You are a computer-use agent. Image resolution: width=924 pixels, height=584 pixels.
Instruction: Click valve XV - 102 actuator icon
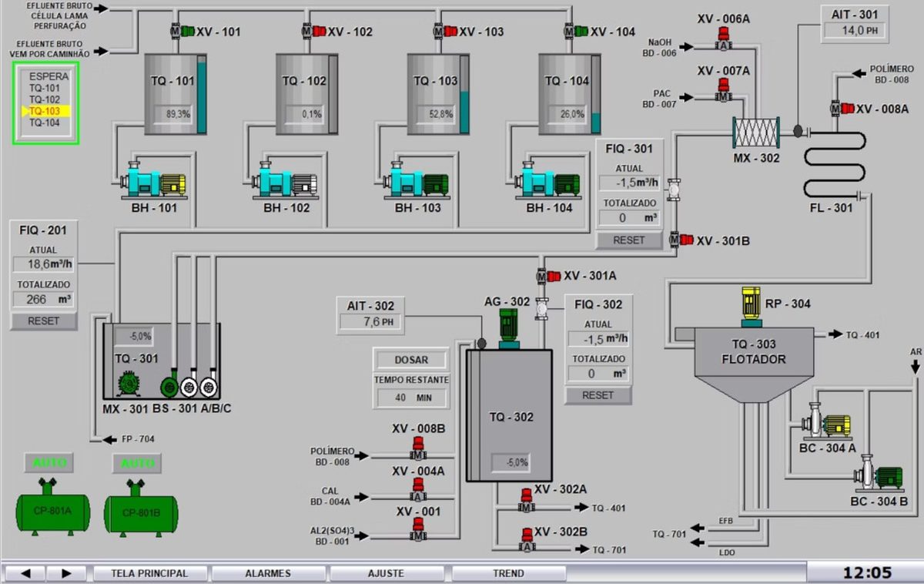pos(313,32)
